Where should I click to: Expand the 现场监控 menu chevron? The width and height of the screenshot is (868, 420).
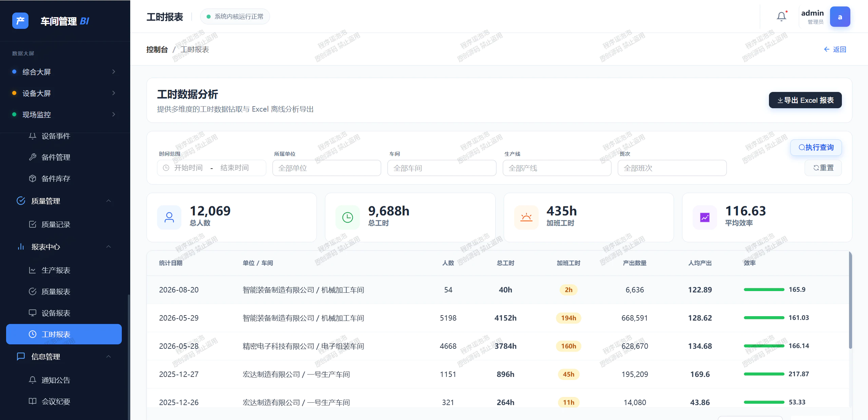coord(114,114)
